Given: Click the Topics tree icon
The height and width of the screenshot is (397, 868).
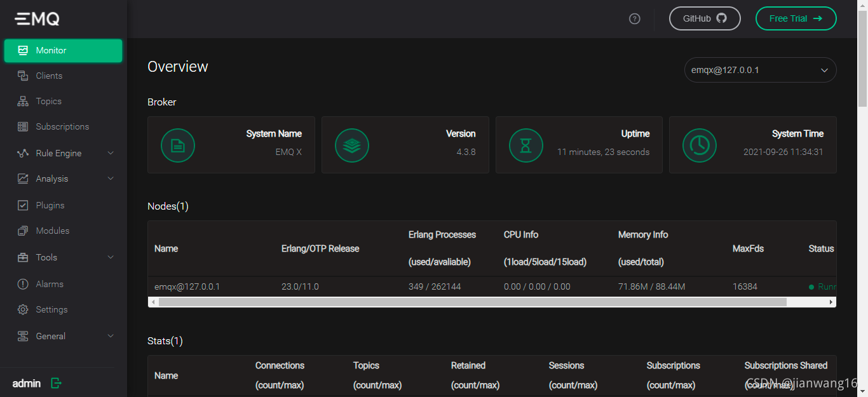Looking at the screenshot, I should point(23,101).
